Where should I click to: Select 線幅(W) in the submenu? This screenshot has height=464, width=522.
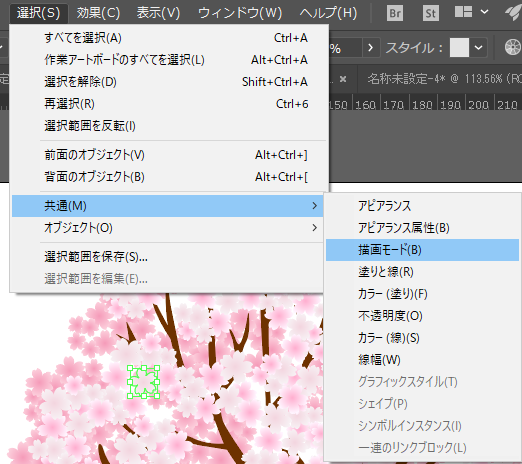422,360
